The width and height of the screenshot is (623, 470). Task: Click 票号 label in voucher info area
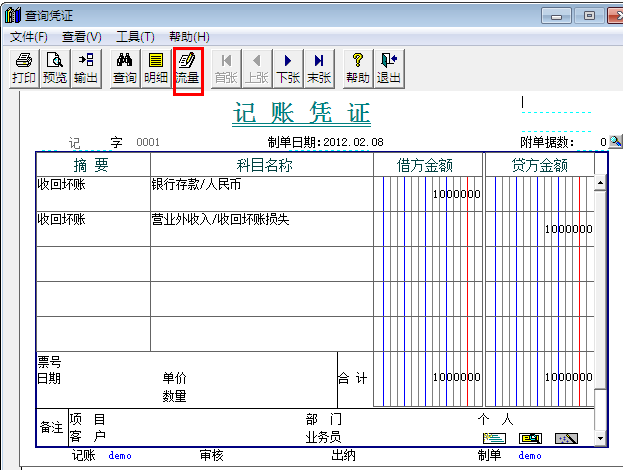tap(49, 362)
